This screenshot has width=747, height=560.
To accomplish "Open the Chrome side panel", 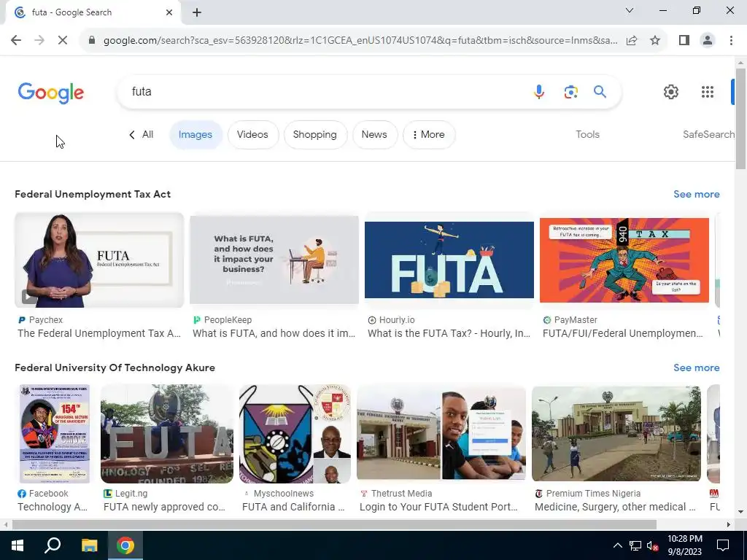I will 684,40.
